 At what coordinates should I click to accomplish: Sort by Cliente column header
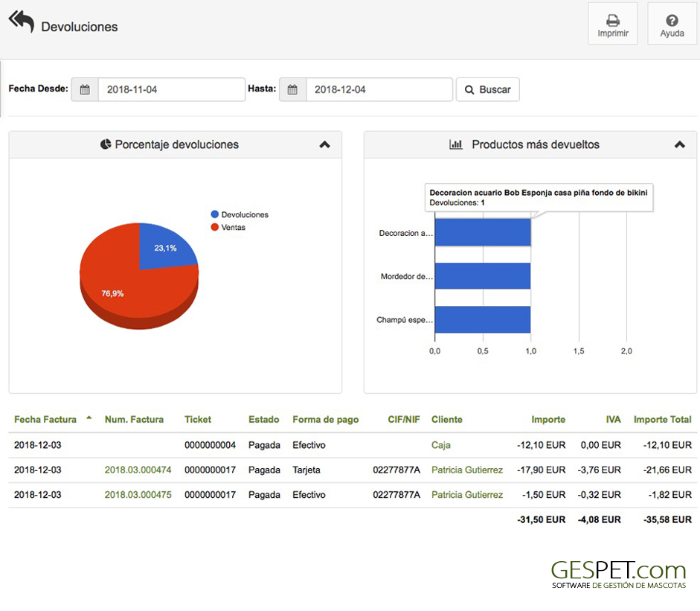pos(447,420)
